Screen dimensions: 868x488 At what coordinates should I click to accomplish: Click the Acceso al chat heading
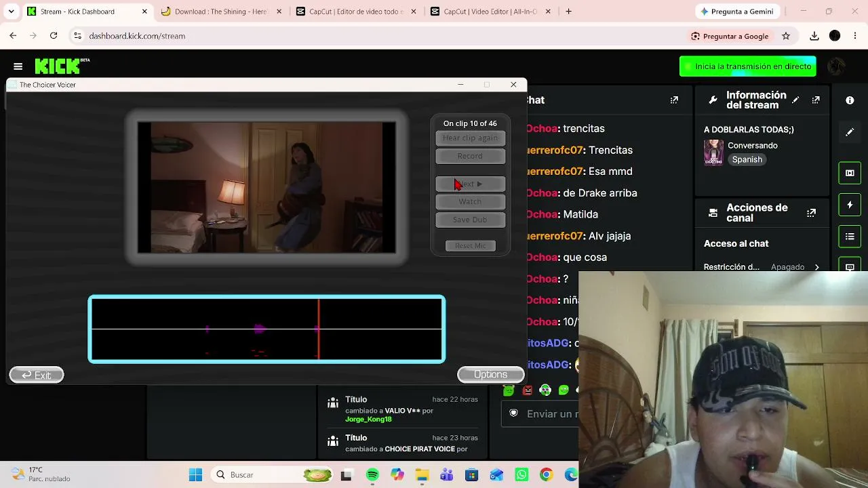click(x=736, y=243)
